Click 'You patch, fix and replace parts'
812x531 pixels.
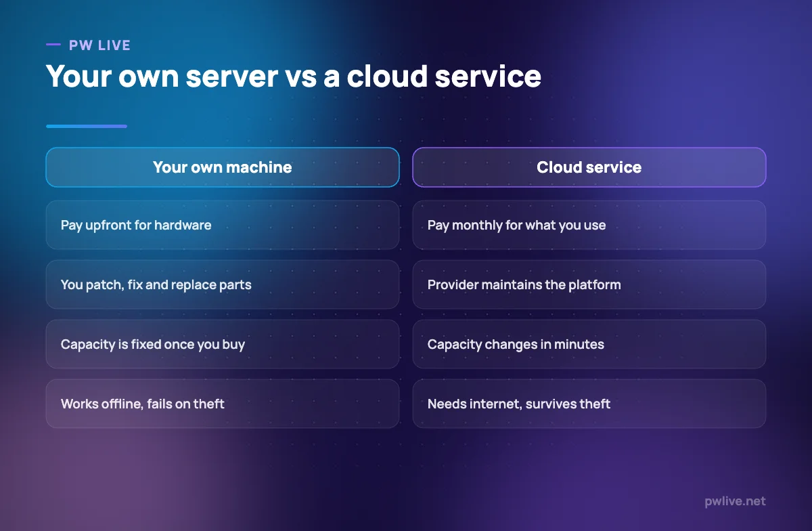(x=223, y=284)
